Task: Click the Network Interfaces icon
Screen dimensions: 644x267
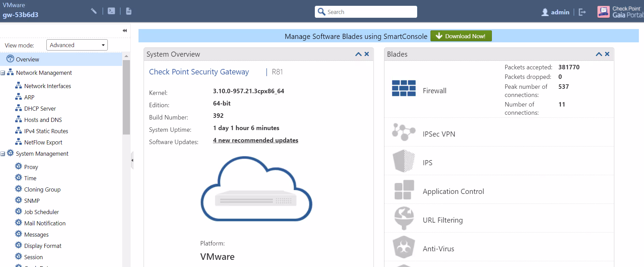Action: (18, 85)
